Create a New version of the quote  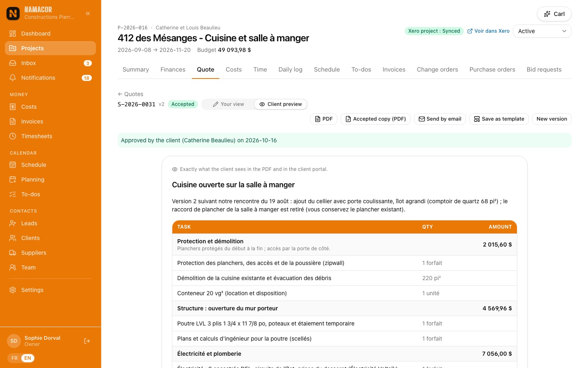point(552,119)
